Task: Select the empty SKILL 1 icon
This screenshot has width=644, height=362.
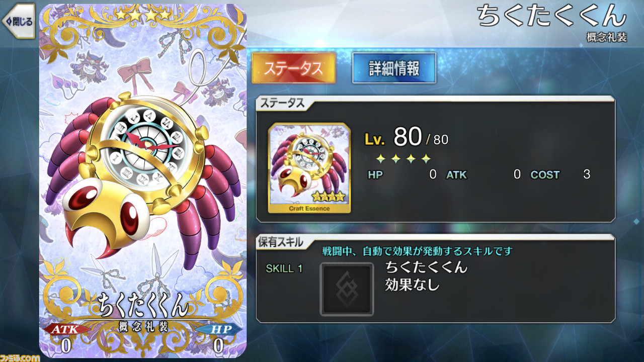Action: click(347, 289)
